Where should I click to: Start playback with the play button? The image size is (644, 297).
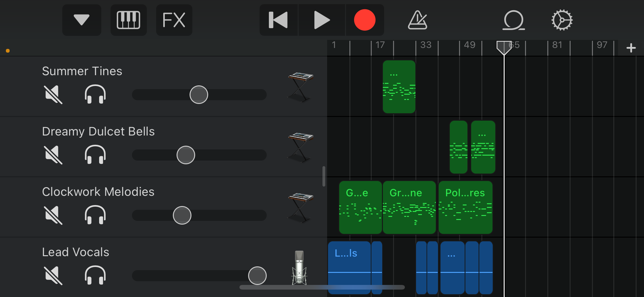(322, 20)
